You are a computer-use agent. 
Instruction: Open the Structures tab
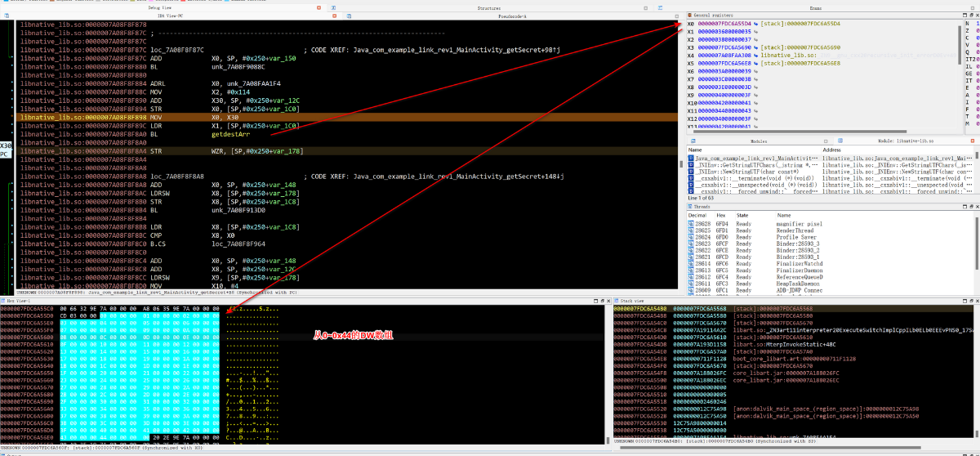(489, 7)
